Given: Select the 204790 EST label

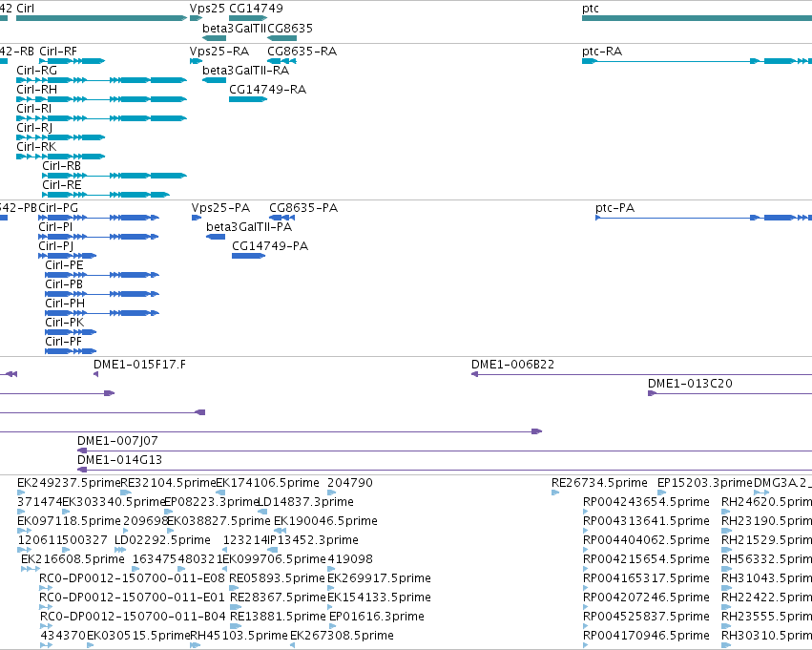Looking at the screenshot, I should 350,483.
